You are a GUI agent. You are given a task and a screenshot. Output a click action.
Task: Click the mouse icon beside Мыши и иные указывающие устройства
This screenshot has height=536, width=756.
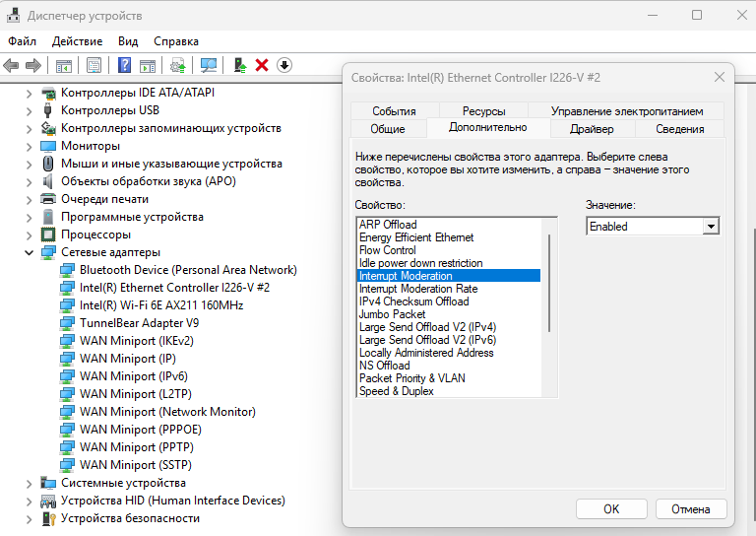pos(47,164)
